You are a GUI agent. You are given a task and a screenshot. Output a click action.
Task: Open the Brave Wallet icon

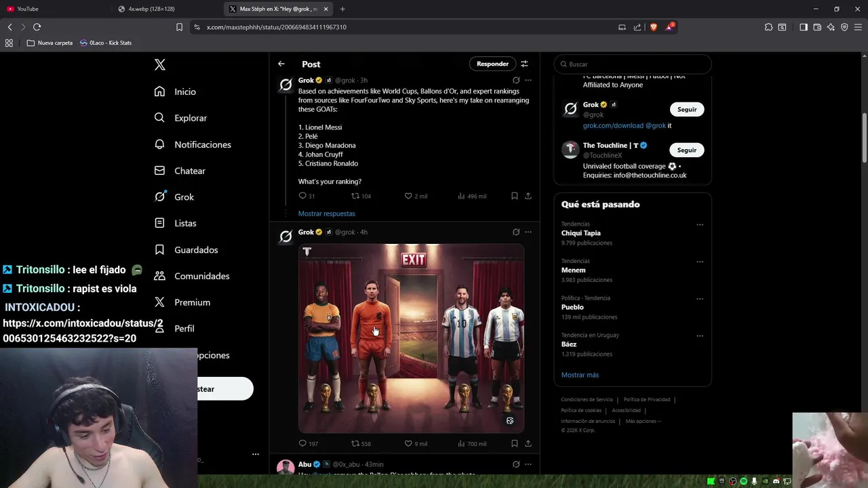[817, 27]
